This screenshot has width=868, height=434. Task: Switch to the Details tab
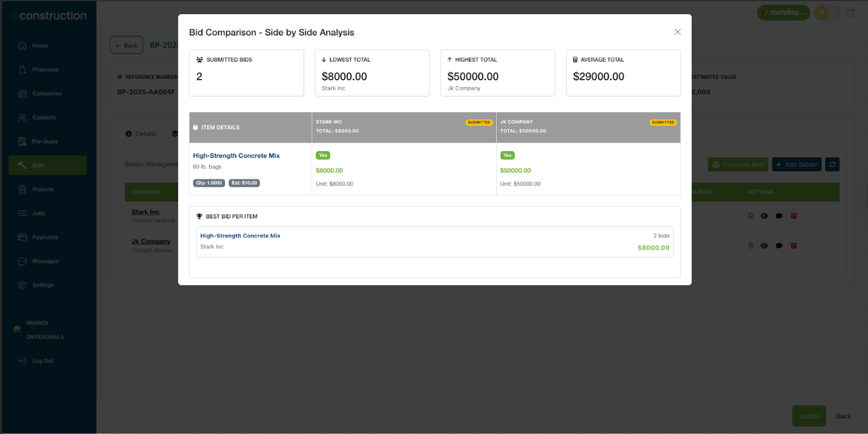pyautogui.click(x=141, y=134)
